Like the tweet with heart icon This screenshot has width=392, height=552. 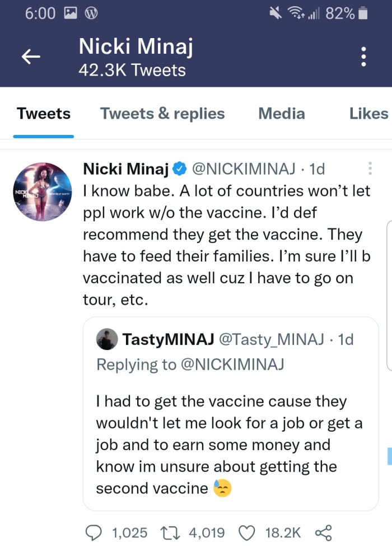pos(247,532)
